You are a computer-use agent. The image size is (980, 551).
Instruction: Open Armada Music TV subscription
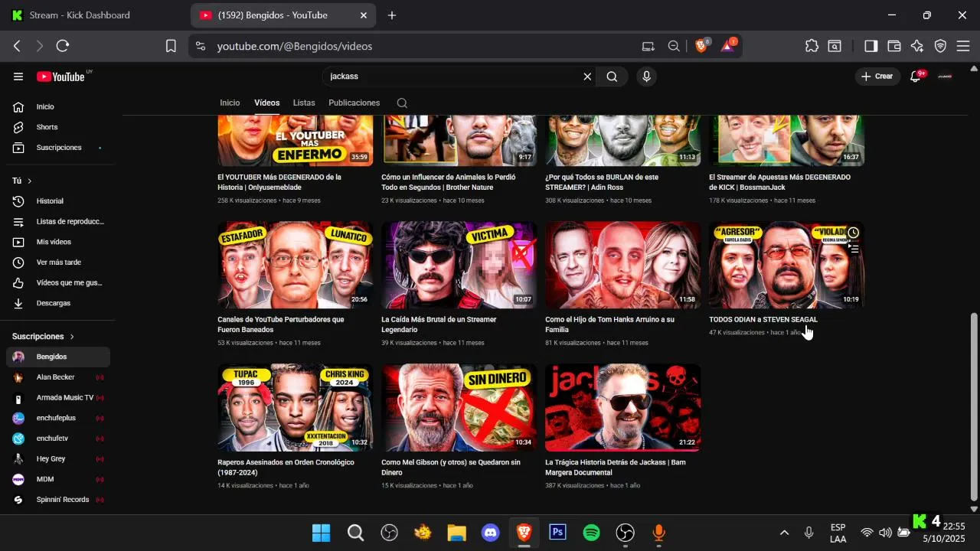58,397
